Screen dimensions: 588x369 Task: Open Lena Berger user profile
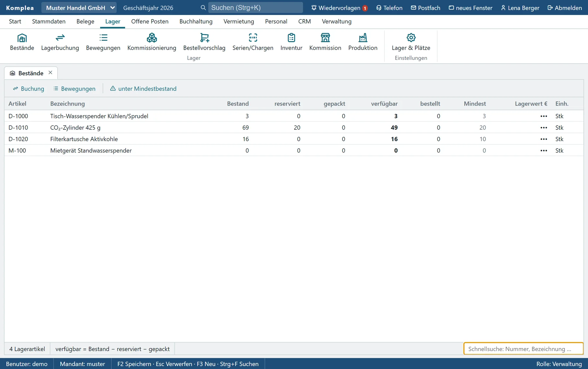coord(520,8)
